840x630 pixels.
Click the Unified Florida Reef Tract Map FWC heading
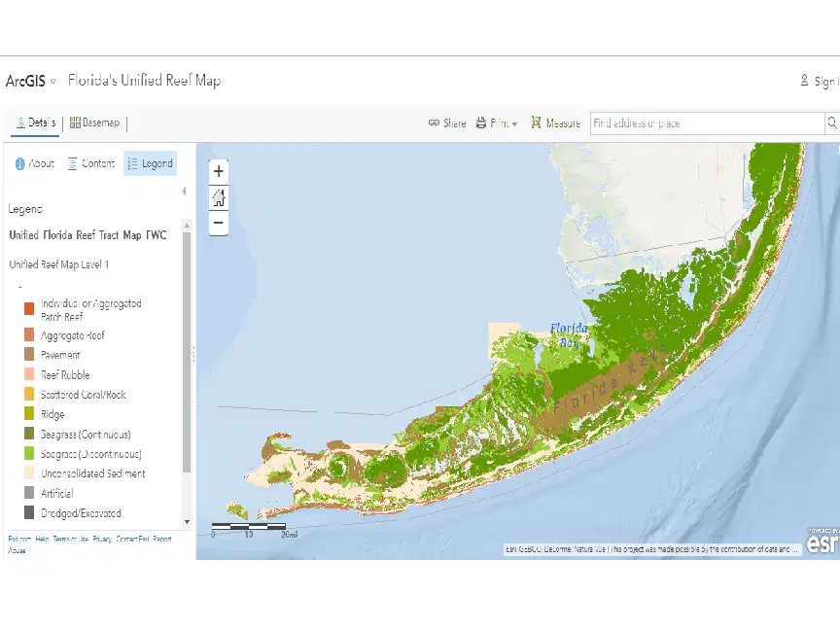click(x=87, y=235)
